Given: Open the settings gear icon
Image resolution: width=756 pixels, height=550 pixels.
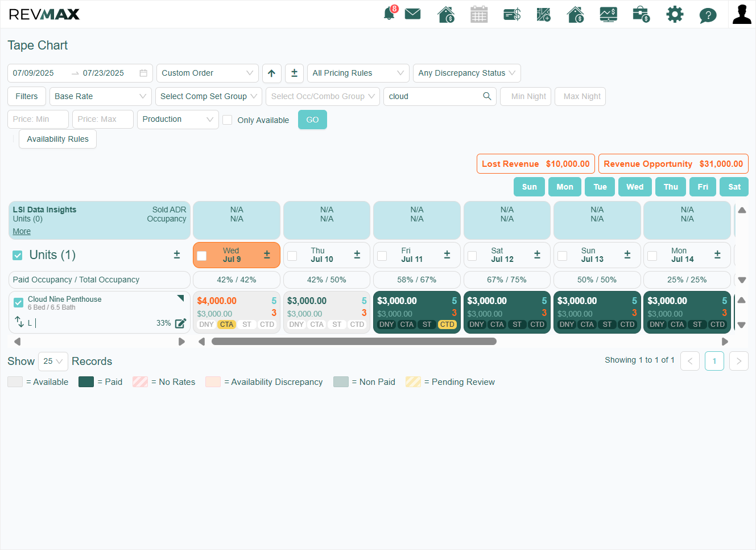Looking at the screenshot, I should pos(675,14).
